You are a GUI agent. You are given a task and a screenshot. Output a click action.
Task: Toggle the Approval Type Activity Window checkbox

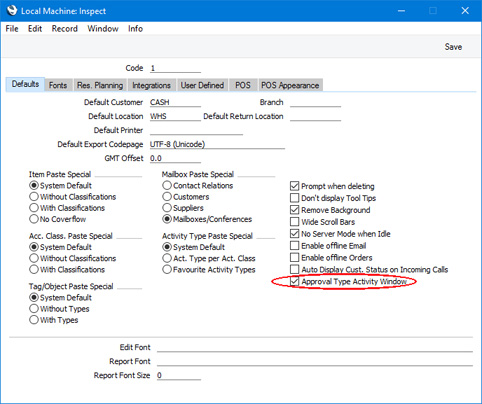(294, 281)
